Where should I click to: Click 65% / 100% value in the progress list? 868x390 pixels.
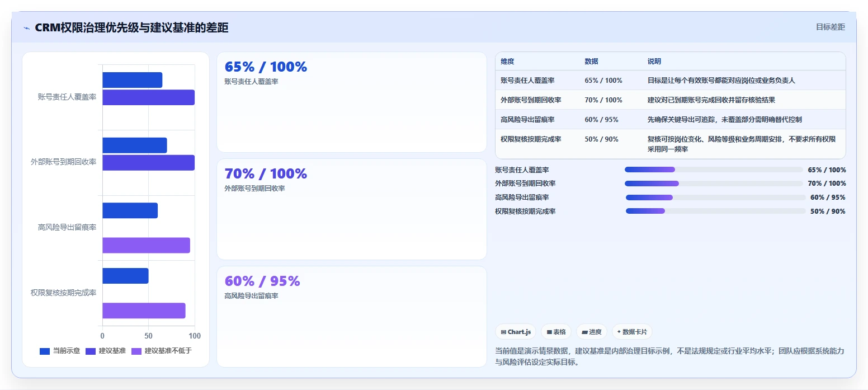pos(827,170)
